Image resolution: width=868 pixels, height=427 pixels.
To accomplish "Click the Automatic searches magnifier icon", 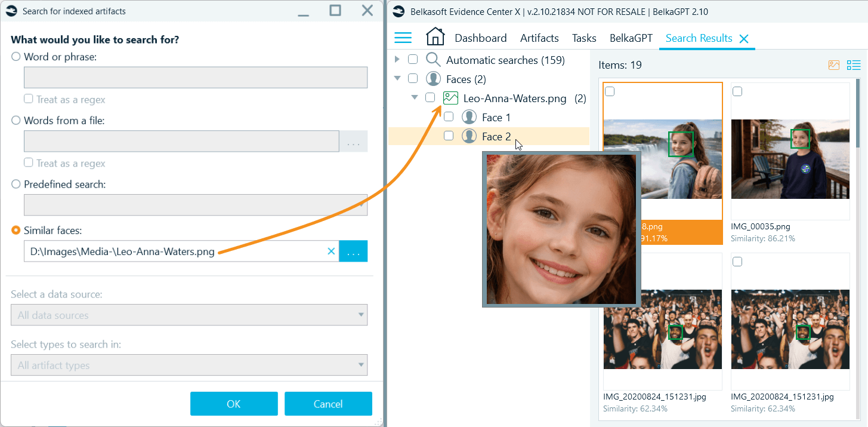I will [433, 59].
